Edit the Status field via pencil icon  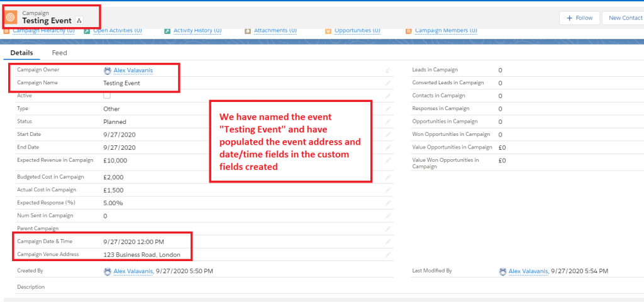coord(388,121)
